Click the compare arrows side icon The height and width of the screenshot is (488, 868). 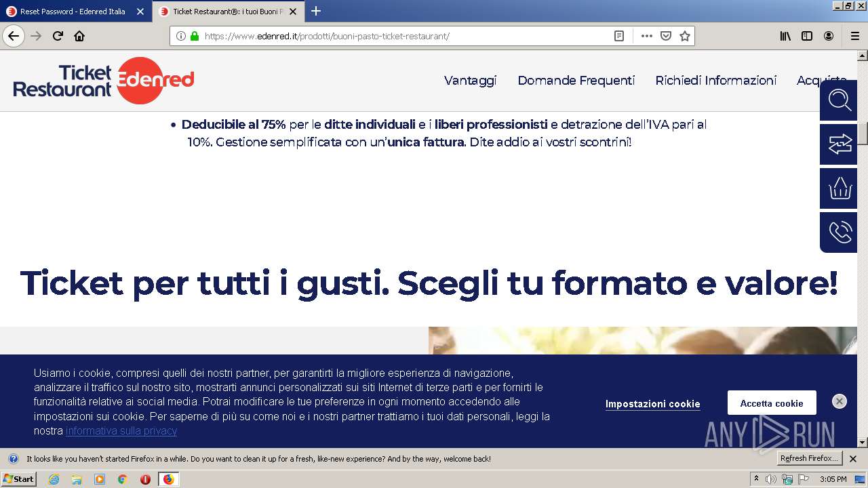[839, 144]
